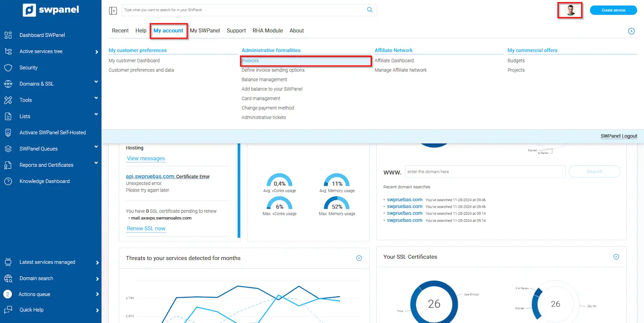Image resolution: width=644 pixels, height=323 pixels.
Task: Open My customer Dashboard link
Action: (134, 61)
